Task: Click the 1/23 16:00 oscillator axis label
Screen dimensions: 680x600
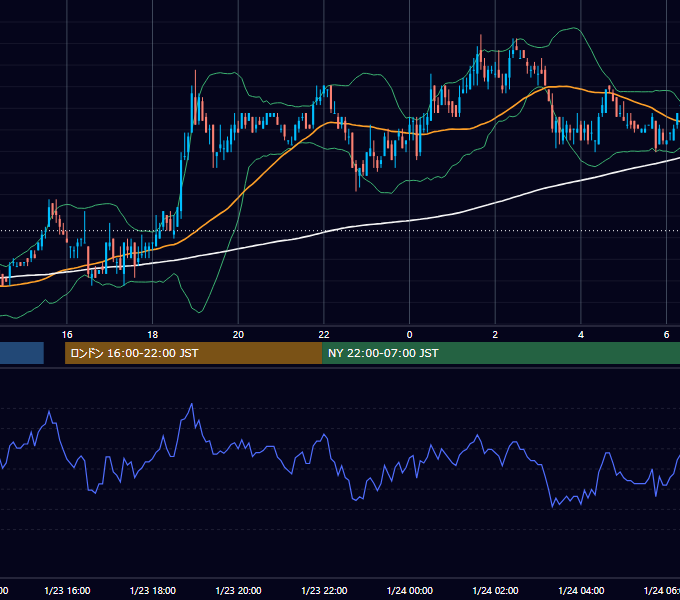Action: click(x=67, y=590)
